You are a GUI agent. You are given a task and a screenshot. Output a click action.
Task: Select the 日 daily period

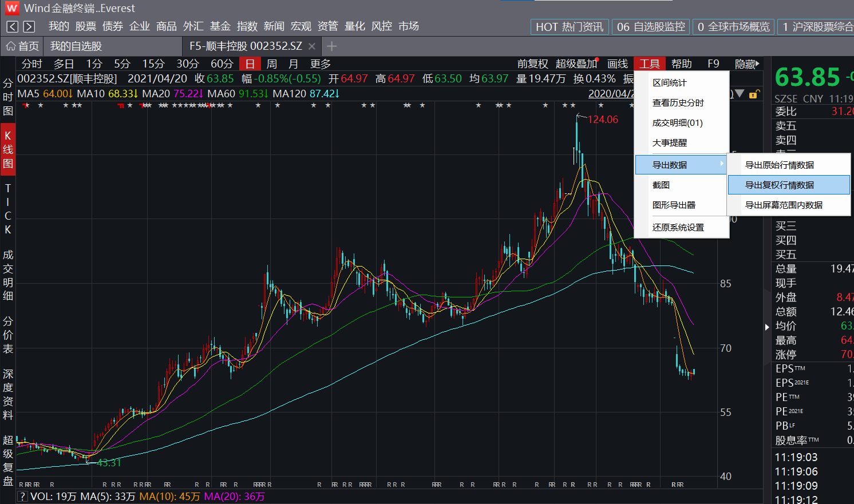coord(250,64)
